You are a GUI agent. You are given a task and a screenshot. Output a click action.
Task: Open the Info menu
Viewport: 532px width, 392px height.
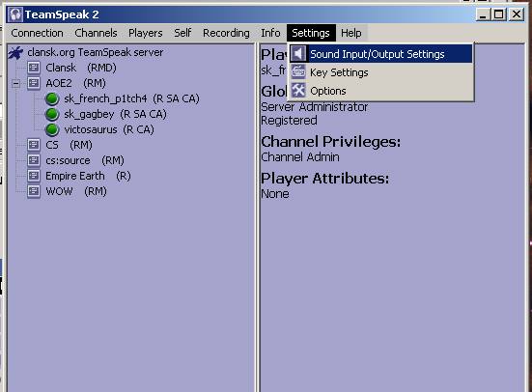(270, 33)
